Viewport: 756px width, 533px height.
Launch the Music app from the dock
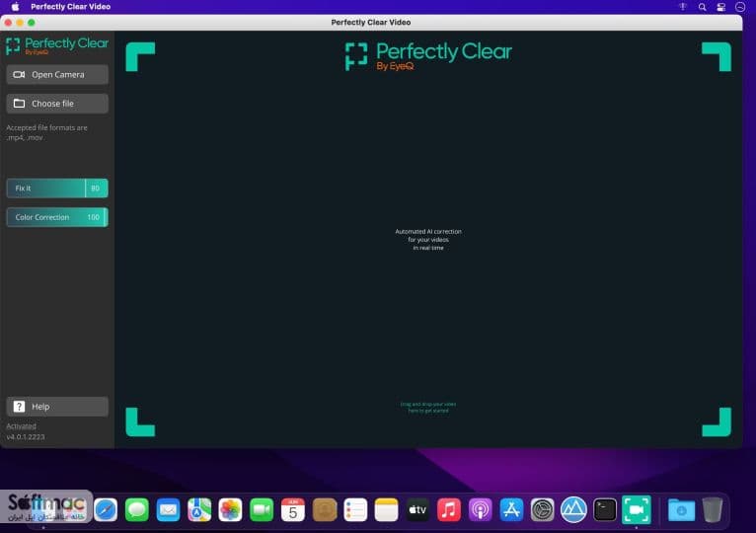click(x=449, y=510)
